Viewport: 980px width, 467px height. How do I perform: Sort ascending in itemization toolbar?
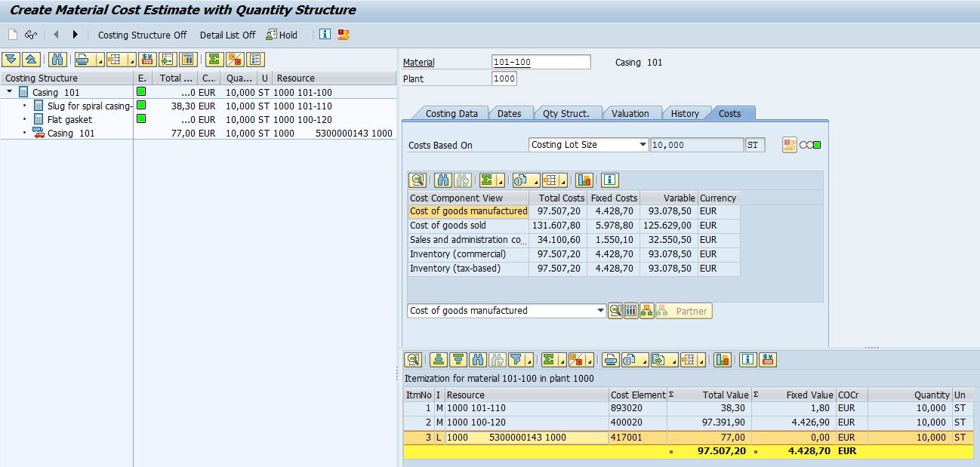439,360
